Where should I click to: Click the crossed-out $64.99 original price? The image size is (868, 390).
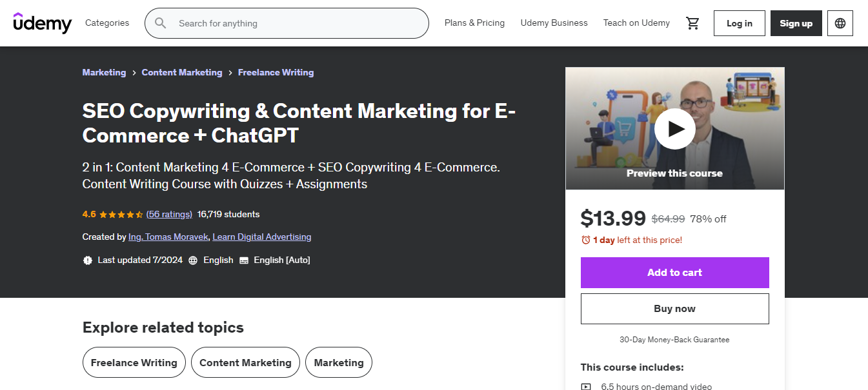coord(669,219)
